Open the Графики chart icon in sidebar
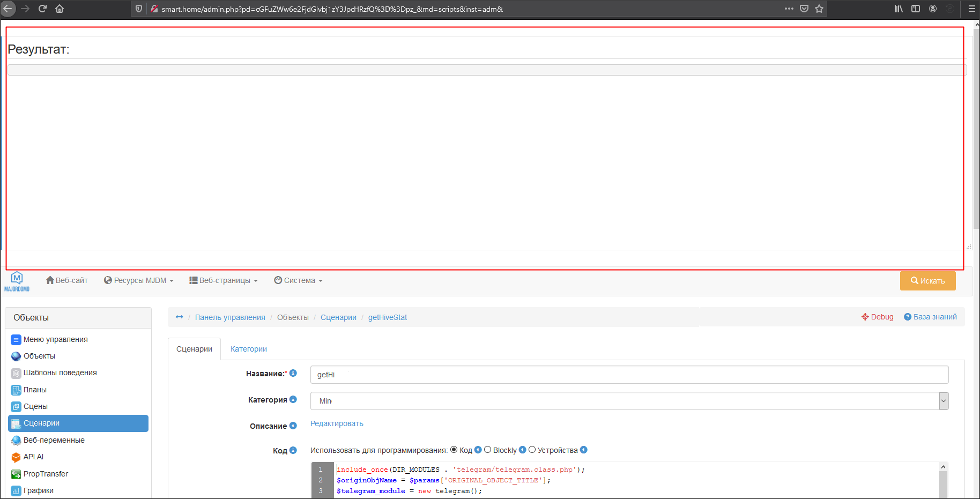Screen dimensions: 980x499 click(16, 491)
